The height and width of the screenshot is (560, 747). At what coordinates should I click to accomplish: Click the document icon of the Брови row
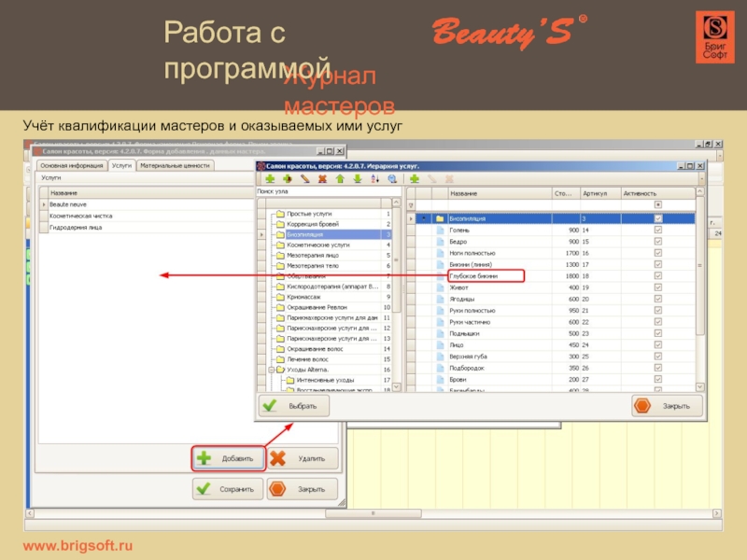(441, 380)
